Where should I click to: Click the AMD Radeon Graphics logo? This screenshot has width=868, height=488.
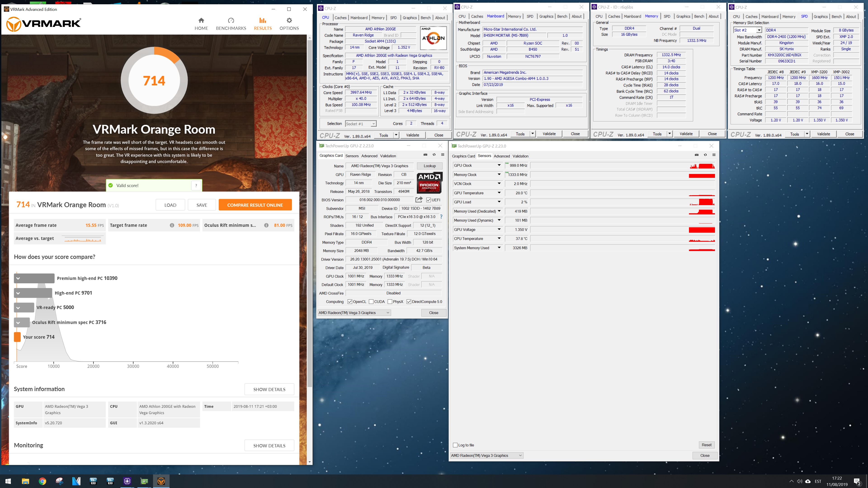coord(429,183)
